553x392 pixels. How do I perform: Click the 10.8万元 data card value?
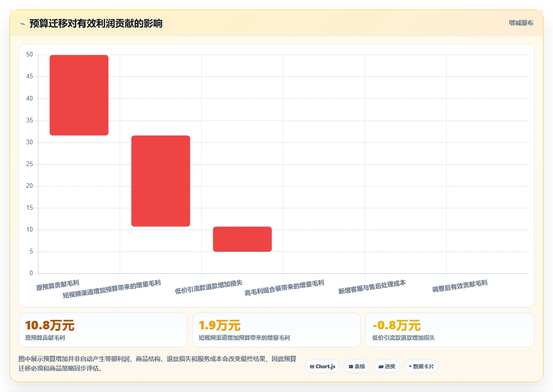coord(50,326)
